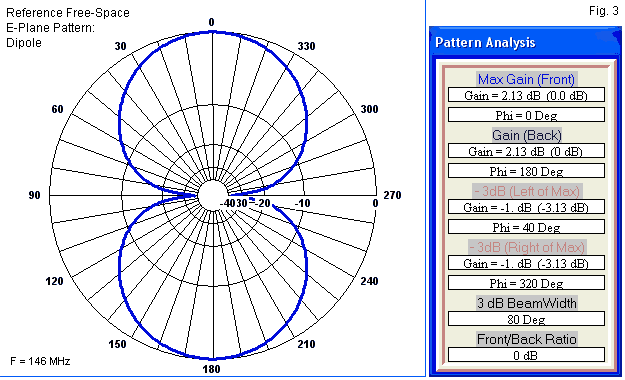The height and width of the screenshot is (380, 625).
Task: Click the Front/Back Ratio heading
Action: [x=527, y=339]
